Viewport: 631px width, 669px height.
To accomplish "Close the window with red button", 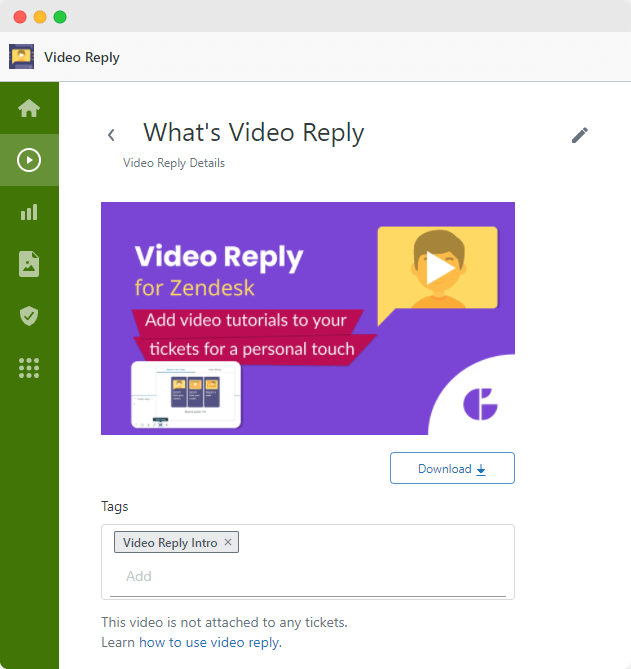I will [x=20, y=17].
